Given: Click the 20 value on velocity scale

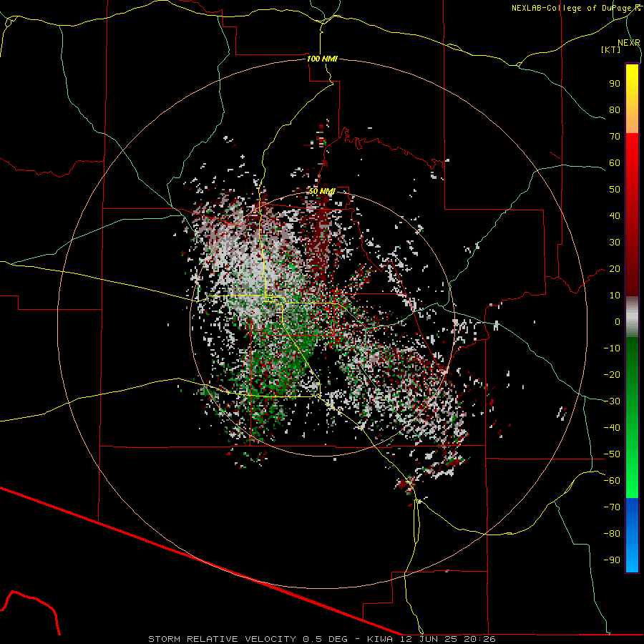Looking at the screenshot, I should tap(615, 268).
